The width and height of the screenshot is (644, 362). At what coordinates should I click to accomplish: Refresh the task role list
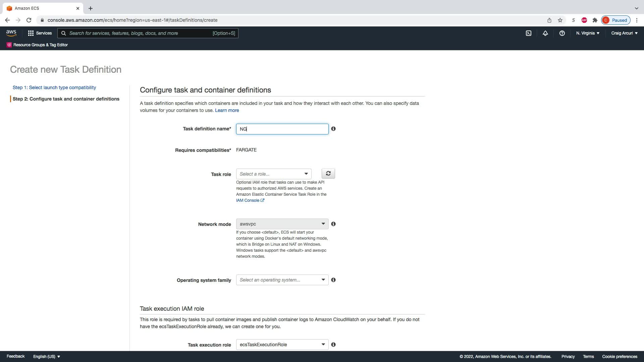tap(328, 174)
